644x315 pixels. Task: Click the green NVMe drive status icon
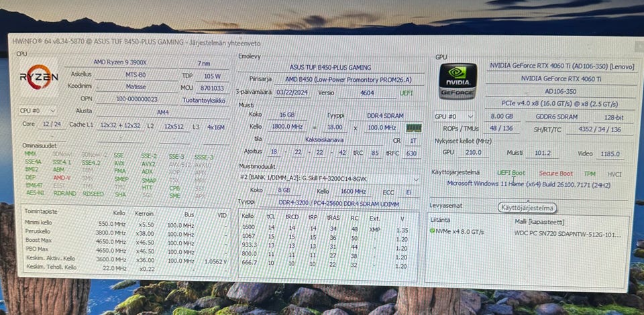pos(432,231)
